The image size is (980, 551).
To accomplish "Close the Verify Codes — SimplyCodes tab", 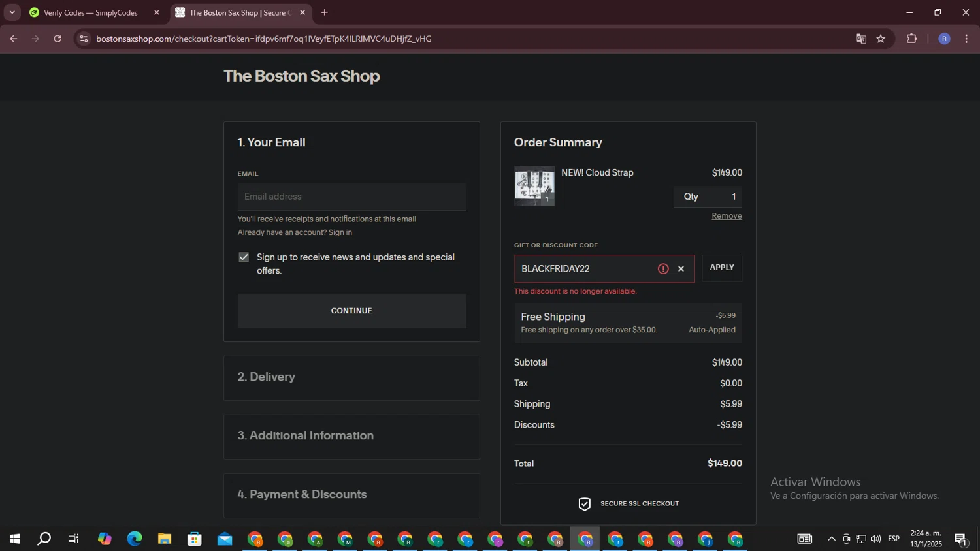I will point(156,12).
